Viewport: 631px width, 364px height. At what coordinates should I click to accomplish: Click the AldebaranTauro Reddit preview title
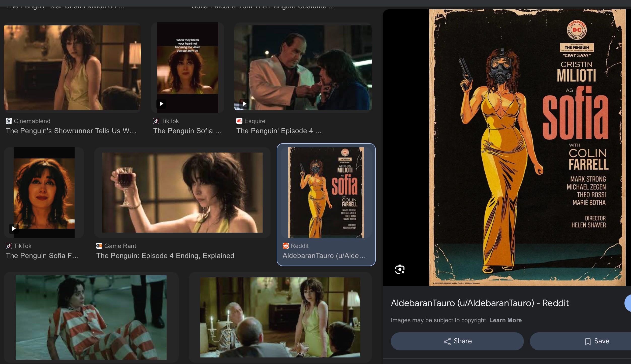click(x=480, y=303)
